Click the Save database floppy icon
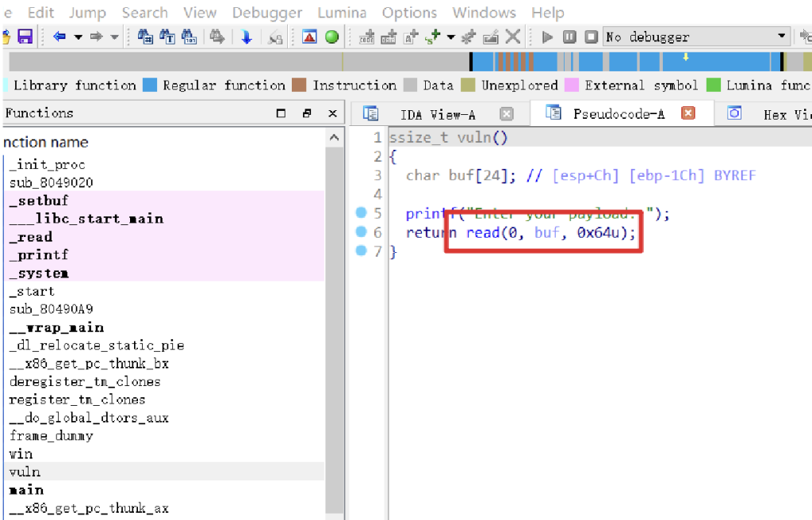The image size is (812, 520). pos(25,37)
